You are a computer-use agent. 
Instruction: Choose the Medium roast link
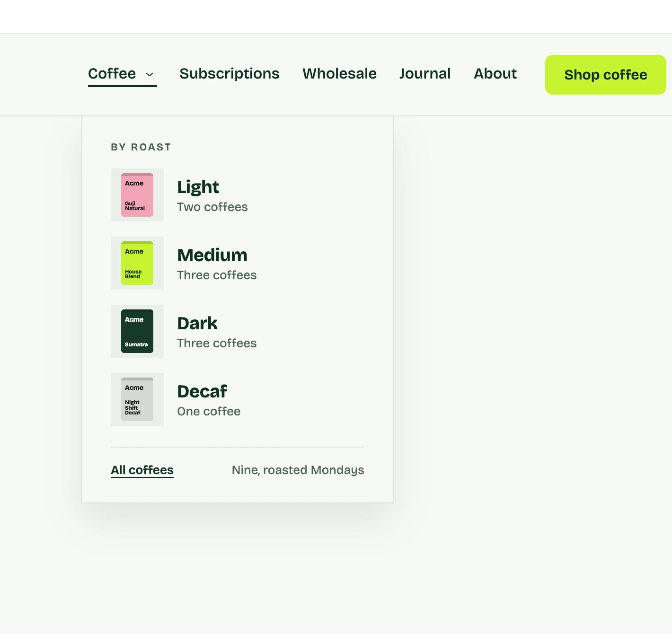212,255
